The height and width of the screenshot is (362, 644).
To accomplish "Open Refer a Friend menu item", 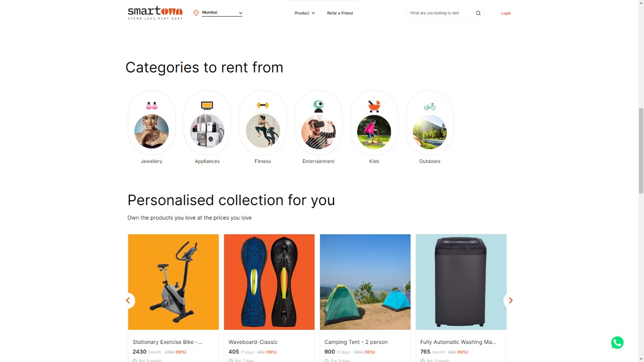I will coord(340,13).
